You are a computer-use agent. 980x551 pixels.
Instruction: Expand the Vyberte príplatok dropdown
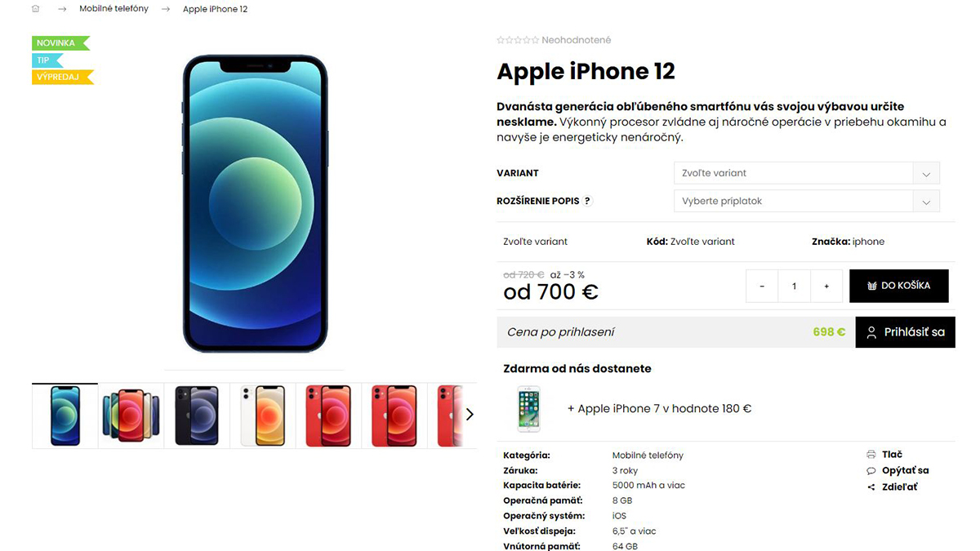806,201
